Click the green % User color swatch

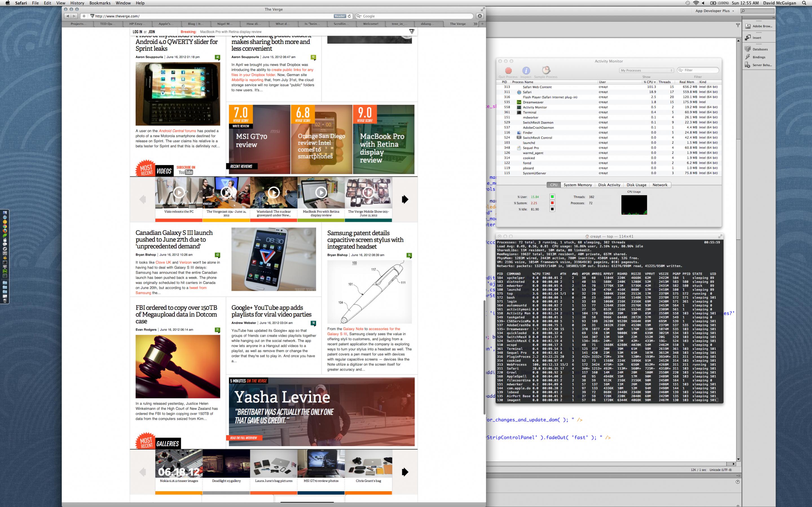[x=552, y=197]
